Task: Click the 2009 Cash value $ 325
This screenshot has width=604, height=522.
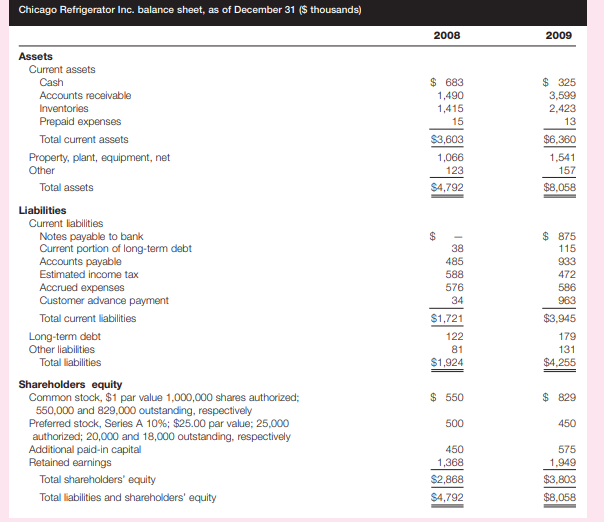Action: 559,82
